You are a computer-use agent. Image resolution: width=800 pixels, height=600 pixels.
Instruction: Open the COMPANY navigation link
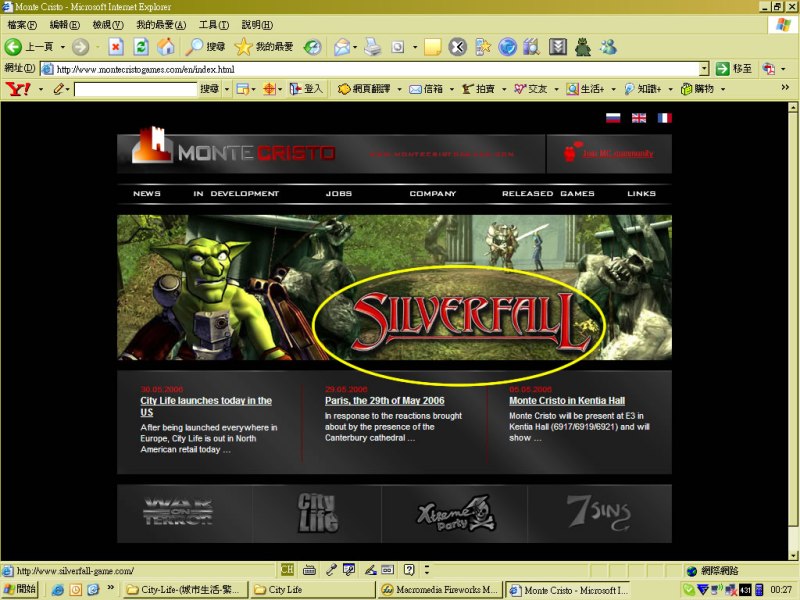pos(433,194)
